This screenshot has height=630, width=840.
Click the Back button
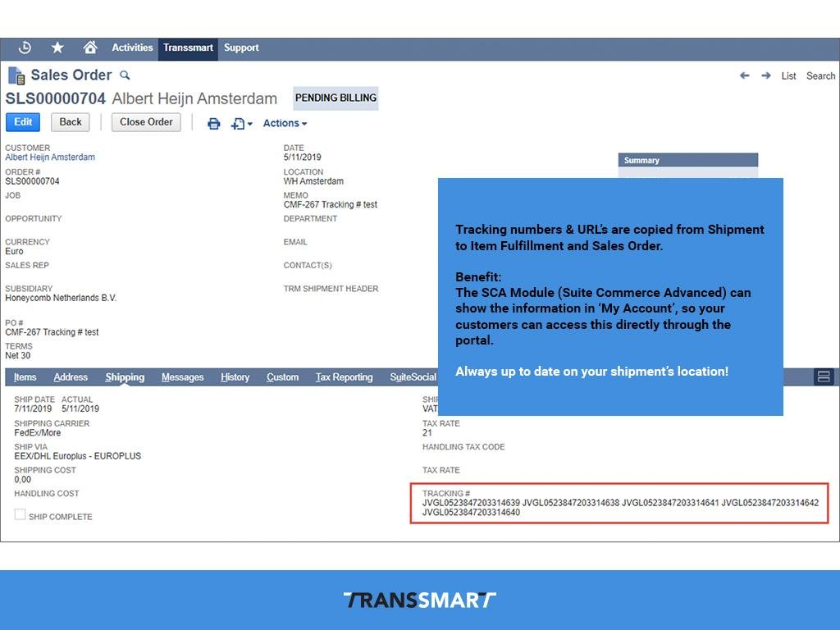71,122
